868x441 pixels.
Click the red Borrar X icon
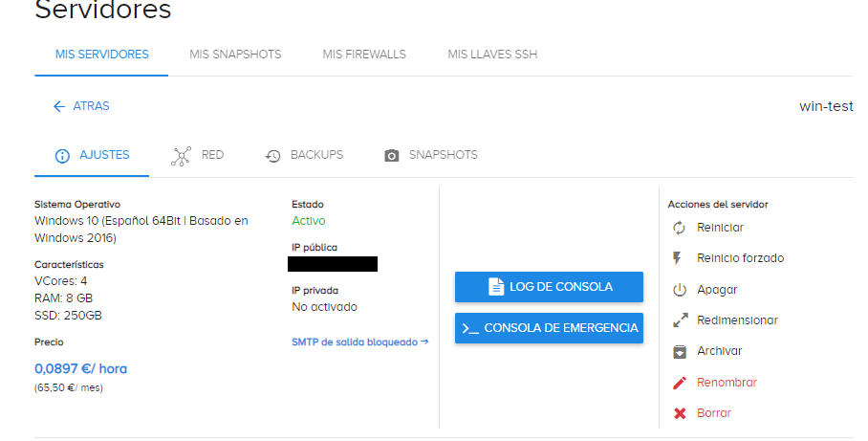(680, 413)
